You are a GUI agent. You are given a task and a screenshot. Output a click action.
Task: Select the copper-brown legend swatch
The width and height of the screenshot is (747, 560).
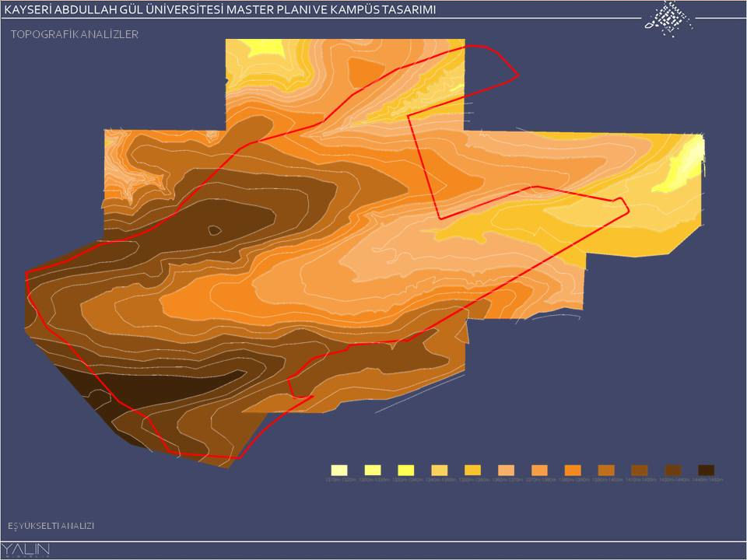pos(606,470)
